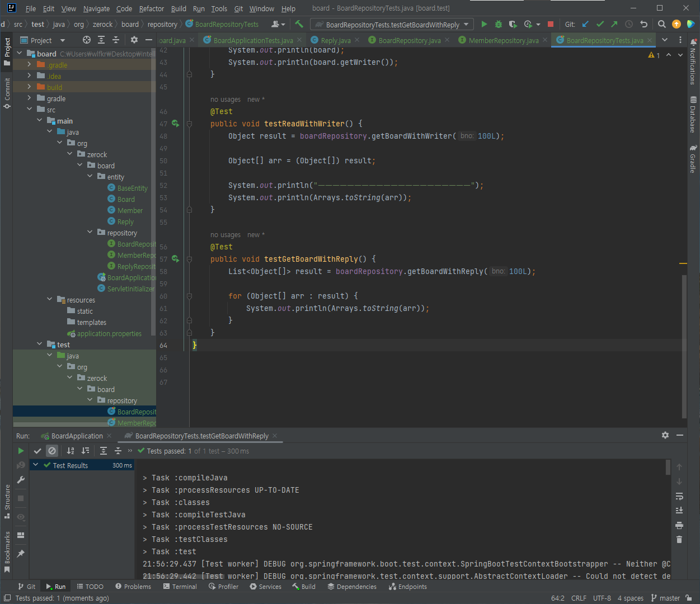Toggle showing passed tests in Run panel
Screen dimensions: 700x604
tap(37, 451)
